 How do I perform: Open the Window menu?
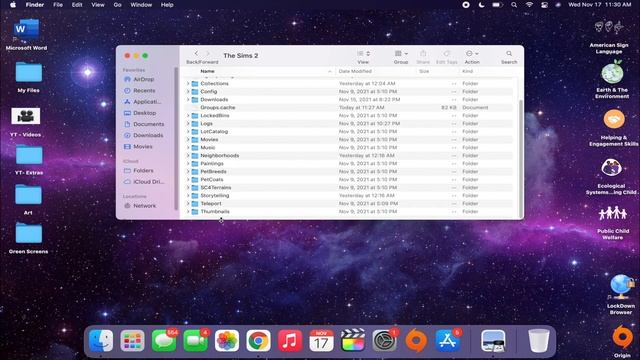click(x=141, y=5)
